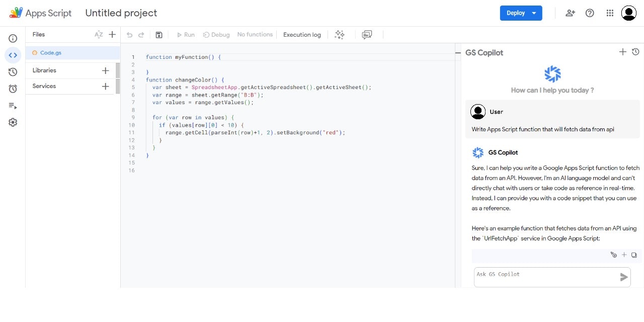Click the Apps Script logo
644x322 pixels.
[41, 13]
